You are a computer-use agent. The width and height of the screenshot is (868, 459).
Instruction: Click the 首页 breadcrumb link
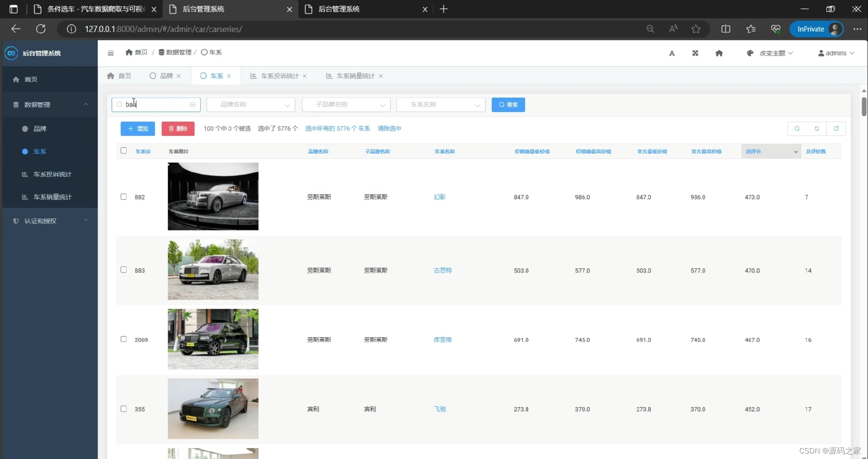coord(137,52)
